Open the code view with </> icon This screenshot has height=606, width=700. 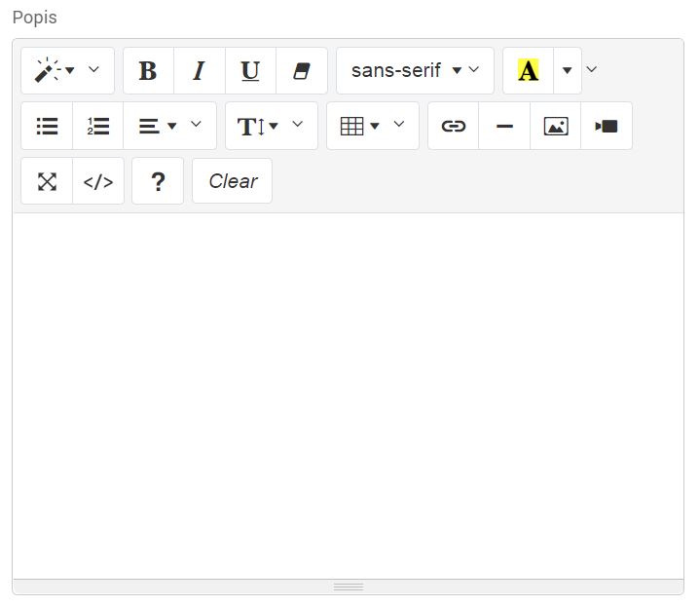(98, 181)
